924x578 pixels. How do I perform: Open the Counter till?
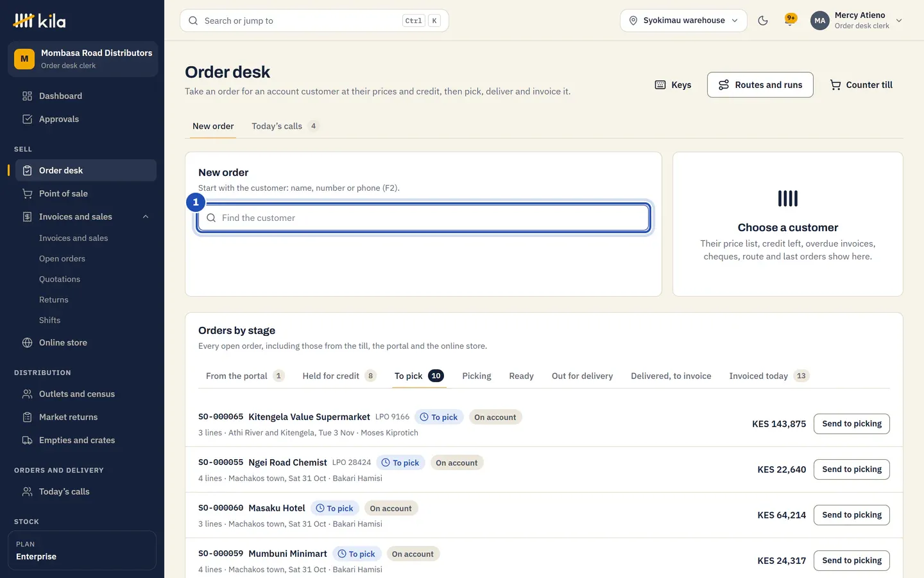click(x=861, y=85)
